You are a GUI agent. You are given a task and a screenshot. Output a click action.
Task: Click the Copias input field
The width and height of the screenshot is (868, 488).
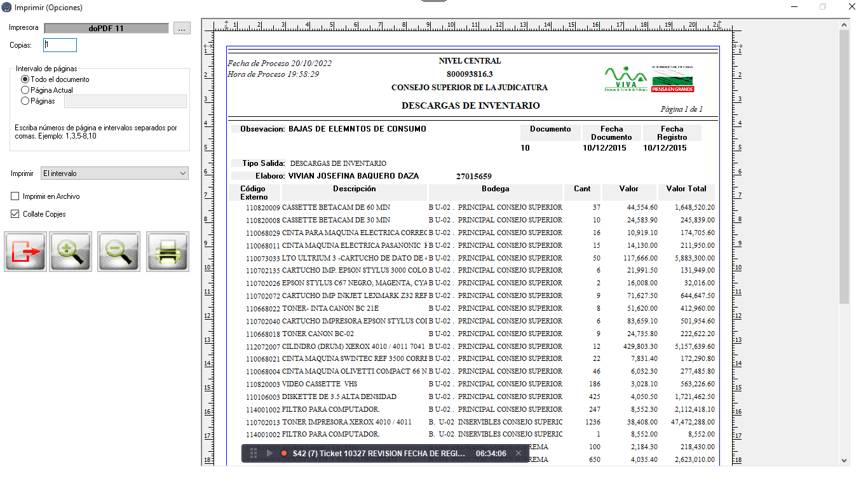click(60, 45)
